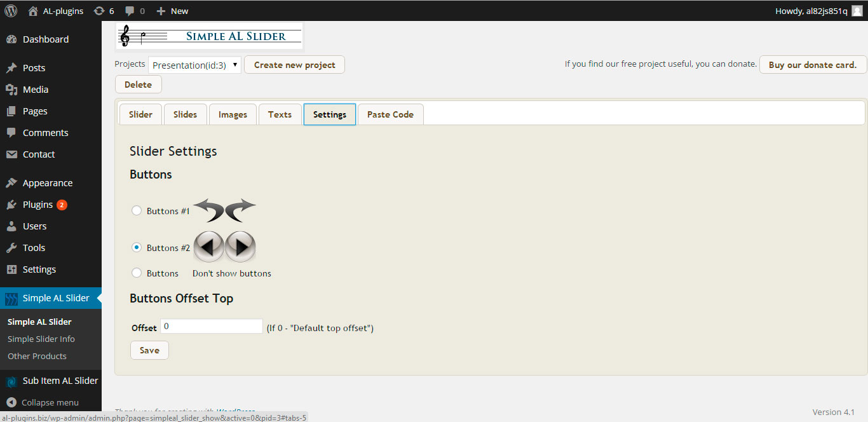Click the Version 4.1 footer text
Screen dimensions: 868x422
(x=834, y=412)
